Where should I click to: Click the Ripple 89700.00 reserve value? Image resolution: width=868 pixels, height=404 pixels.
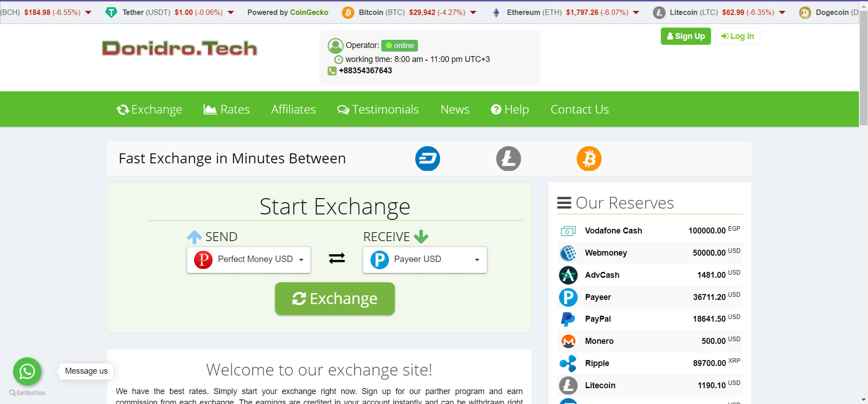(709, 363)
